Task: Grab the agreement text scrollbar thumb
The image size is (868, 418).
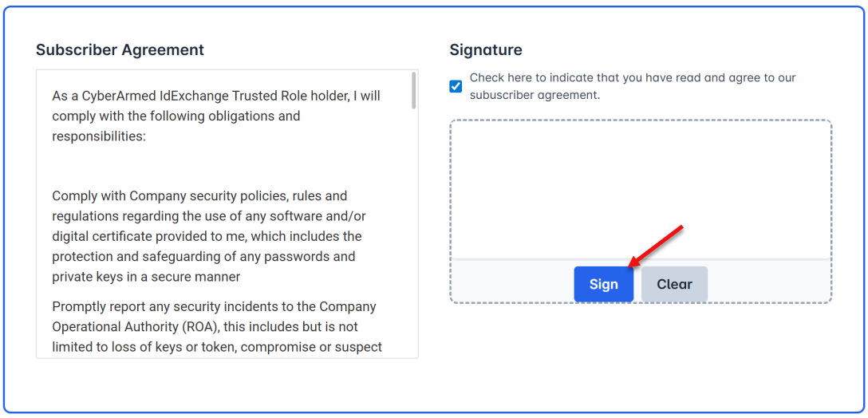Action: (413, 90)
